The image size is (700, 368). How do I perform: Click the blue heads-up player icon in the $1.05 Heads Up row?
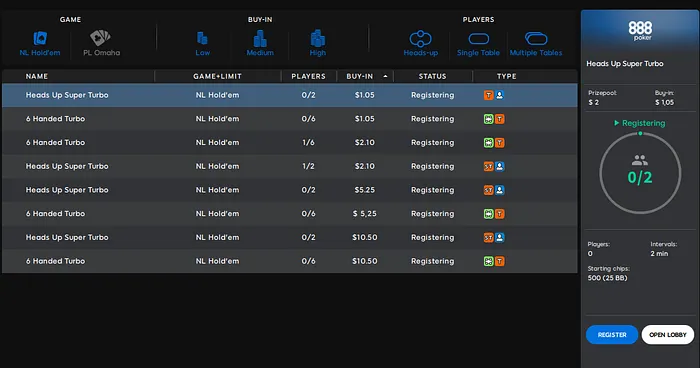(x=500, y=95)
